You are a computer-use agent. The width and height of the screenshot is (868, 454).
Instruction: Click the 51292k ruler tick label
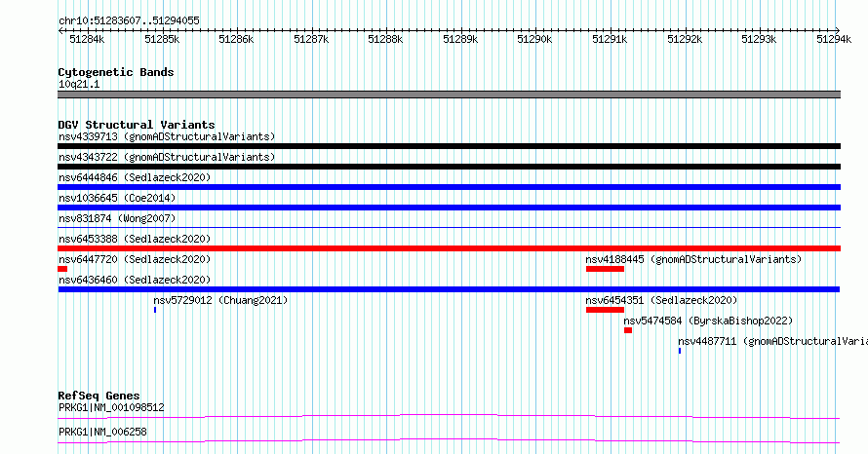685,39
